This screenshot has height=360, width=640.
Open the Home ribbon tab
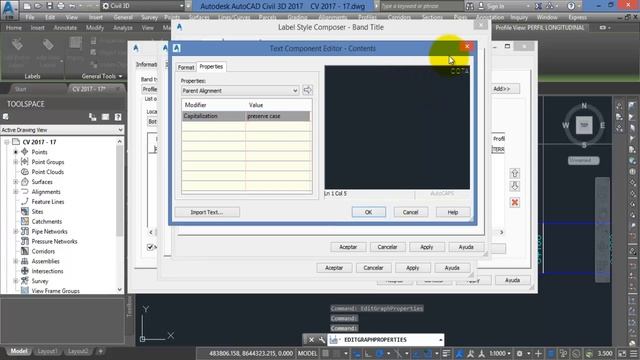(13, 28)
